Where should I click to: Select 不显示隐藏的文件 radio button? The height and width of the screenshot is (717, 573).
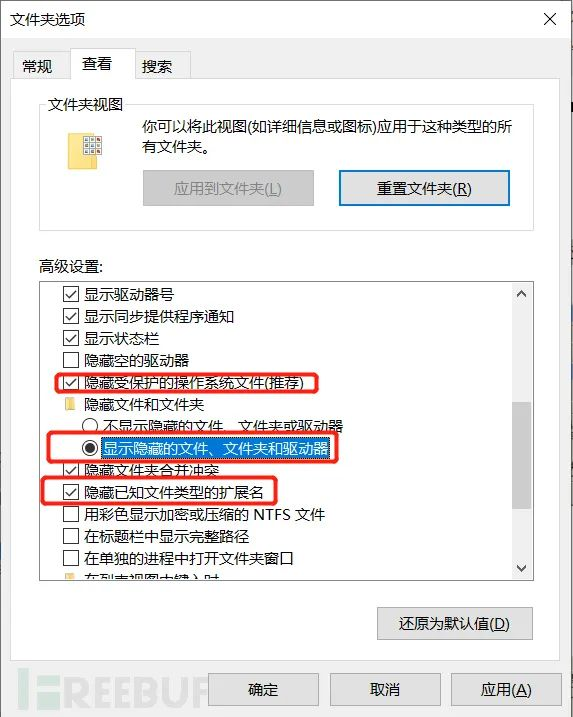tap(90, 426)
